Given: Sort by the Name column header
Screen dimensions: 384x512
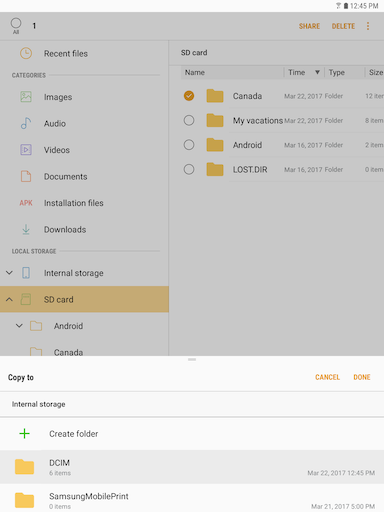Looking at the screenshot, I should [195, 72].
